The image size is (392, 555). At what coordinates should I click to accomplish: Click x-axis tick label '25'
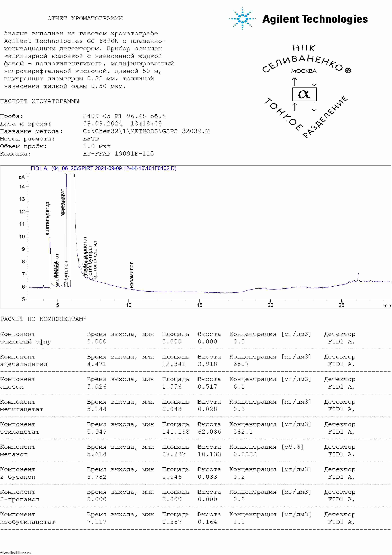(x=341, y=305)
